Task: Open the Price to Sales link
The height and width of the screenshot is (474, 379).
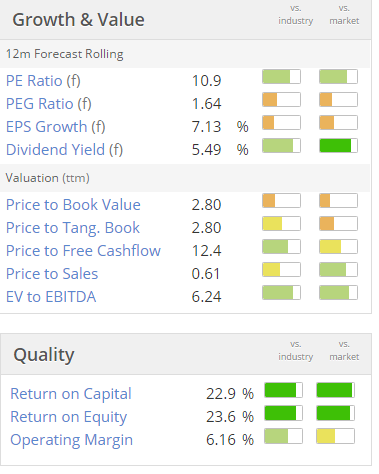Action: click(52, 274)
